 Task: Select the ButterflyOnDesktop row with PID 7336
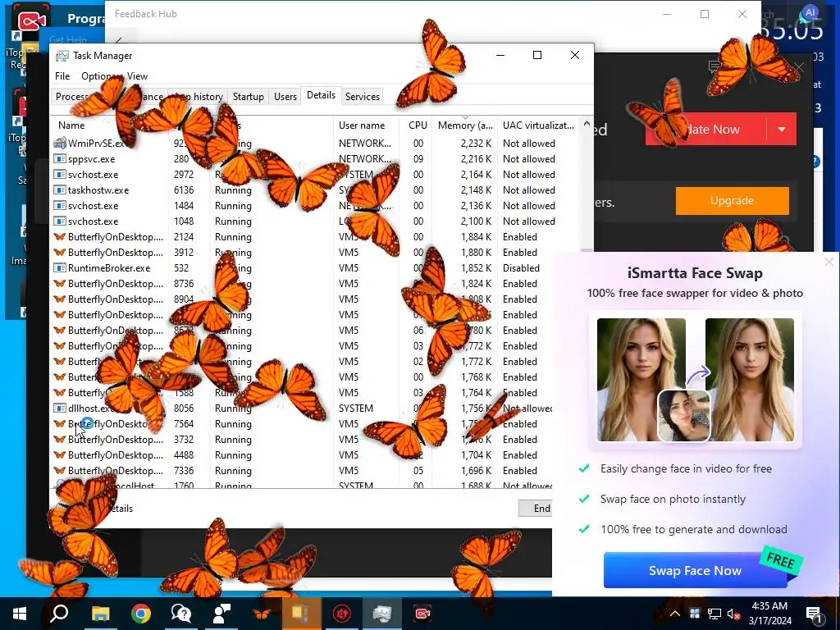point(302,470)
